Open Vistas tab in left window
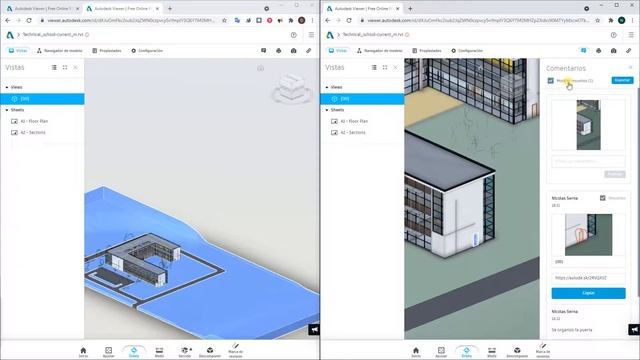Screen dimensions: 640x360 tap(18, 51)
